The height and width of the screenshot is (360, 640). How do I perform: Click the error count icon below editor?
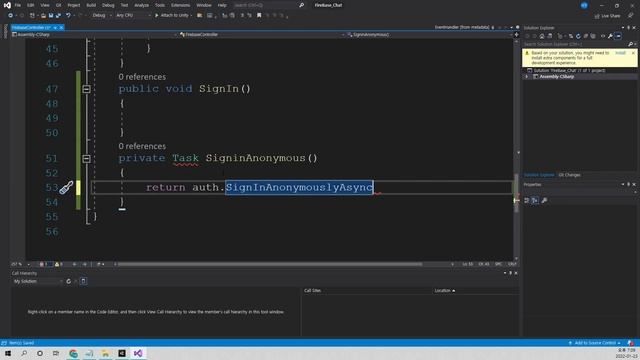point(42,264)
